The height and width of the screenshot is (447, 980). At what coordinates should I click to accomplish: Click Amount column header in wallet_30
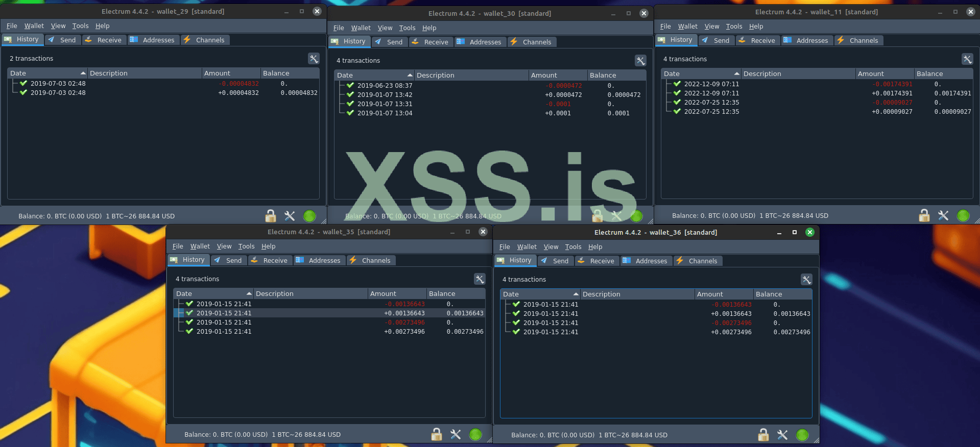pos(558,76)
